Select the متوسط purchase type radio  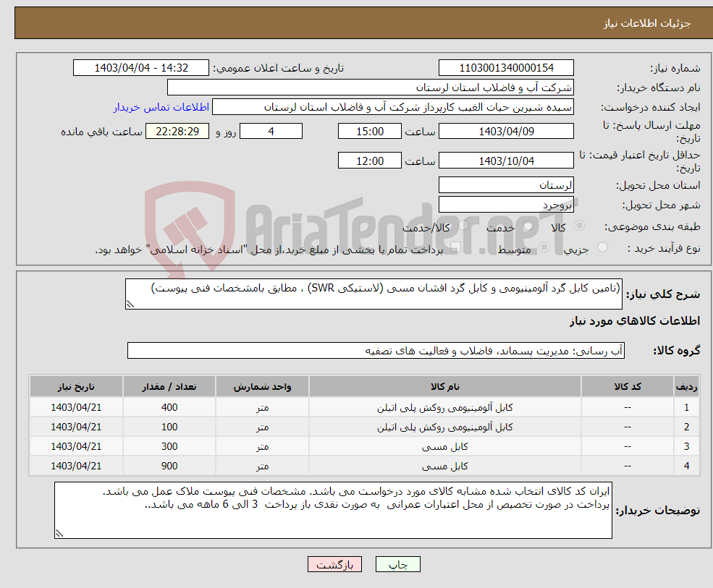click(x=544, y=247)
